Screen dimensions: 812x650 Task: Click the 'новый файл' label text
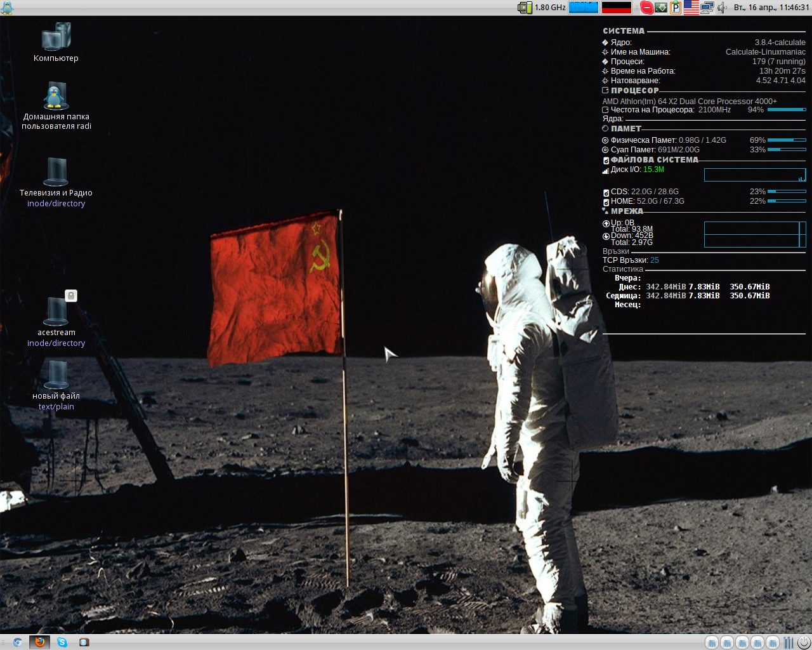56,396
